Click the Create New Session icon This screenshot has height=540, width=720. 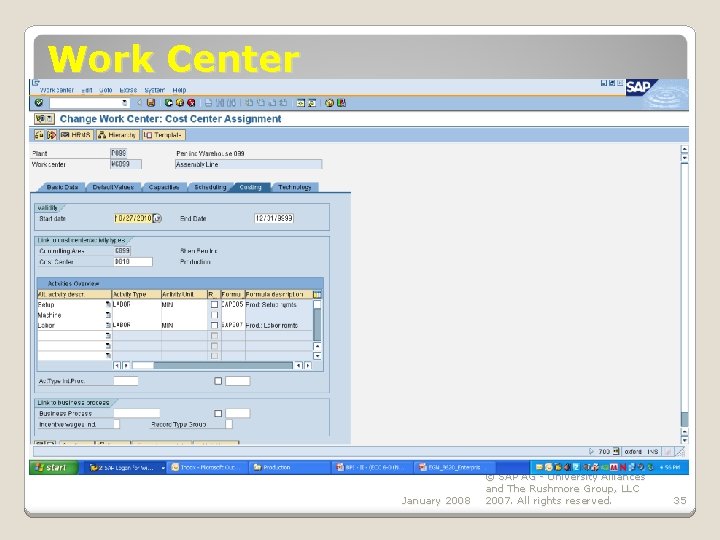(x=300, y=103)
